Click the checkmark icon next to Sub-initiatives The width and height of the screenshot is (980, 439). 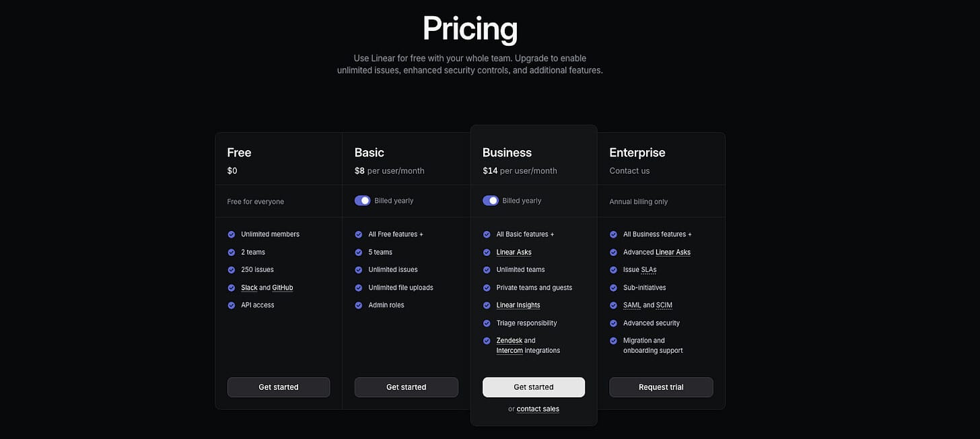tap(613, 288)
